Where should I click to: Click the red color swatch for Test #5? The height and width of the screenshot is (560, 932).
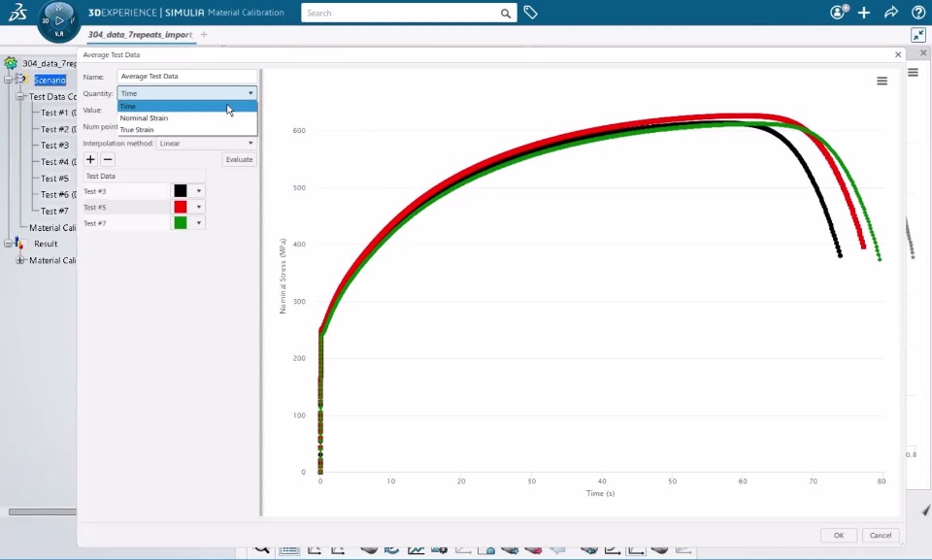[x=181, y=207]
